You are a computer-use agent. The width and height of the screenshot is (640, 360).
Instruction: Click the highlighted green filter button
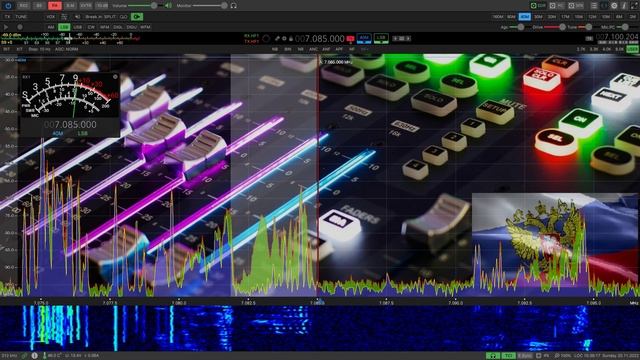coord(633,49)
